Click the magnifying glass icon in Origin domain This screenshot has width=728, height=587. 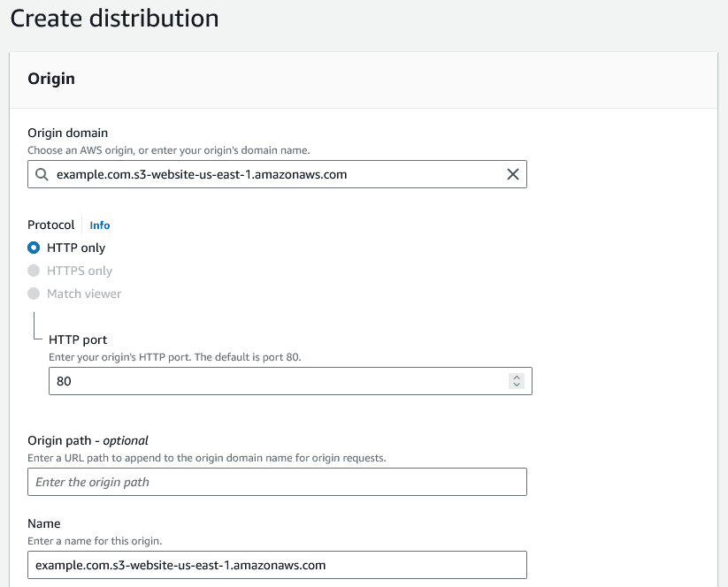click(42, 174)
